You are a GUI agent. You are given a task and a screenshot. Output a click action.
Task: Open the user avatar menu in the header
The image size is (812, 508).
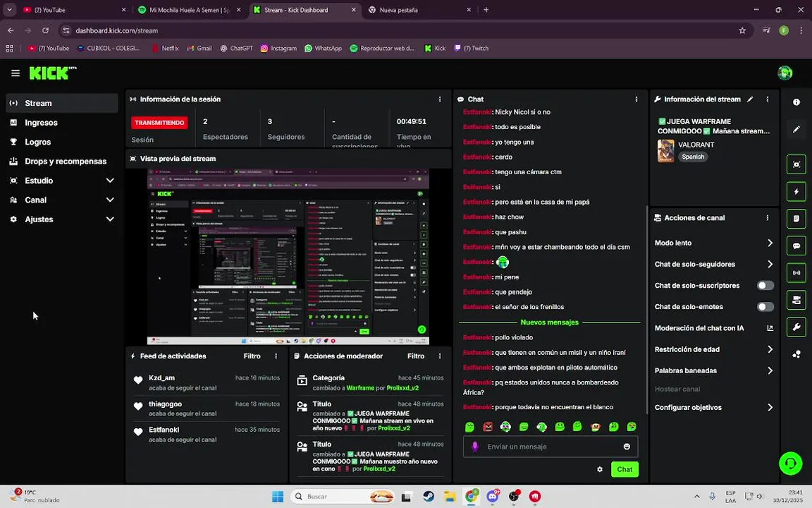pos(785,73)
